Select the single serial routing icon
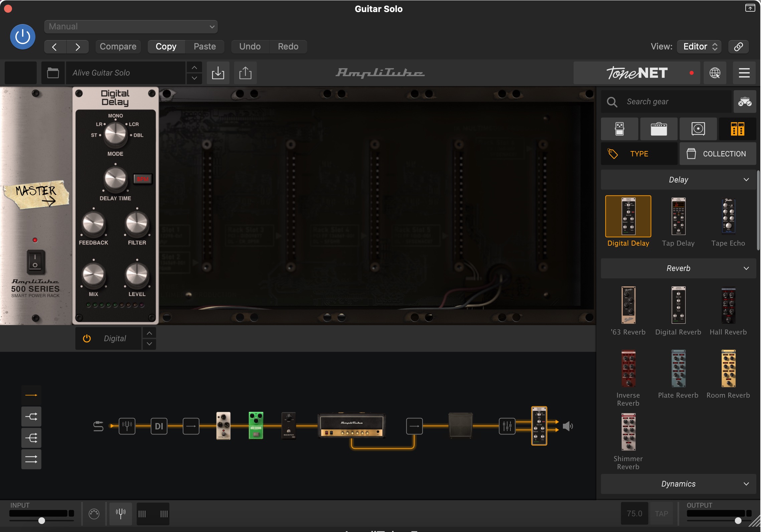This screenshot has width=761, height=532. tap(31, 395)
